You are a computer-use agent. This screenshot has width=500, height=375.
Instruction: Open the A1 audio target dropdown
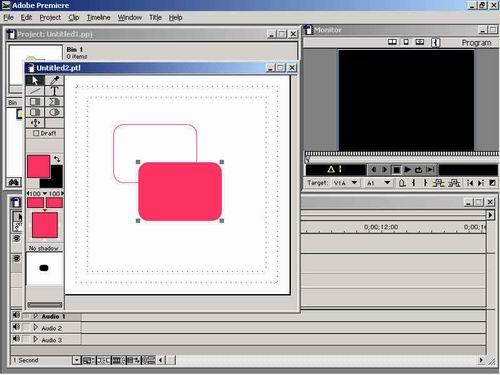point(378,183)
